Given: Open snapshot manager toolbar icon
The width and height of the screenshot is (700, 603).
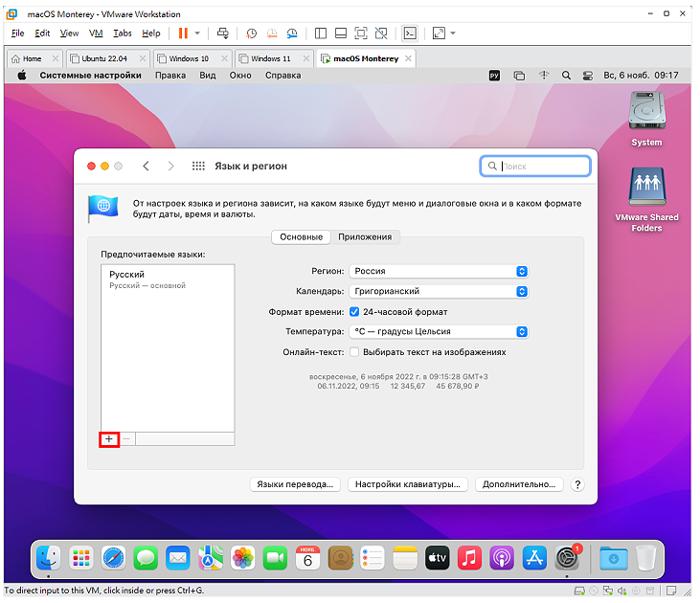Looking at the screenshot, I should point(292,33).
